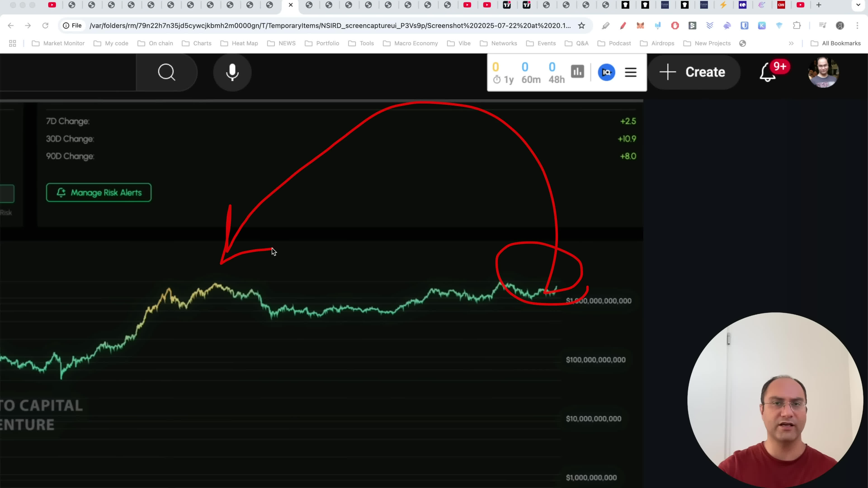Image resolution: width=868 pixels, height=488 pixels.
Task: Close the currently active tab
Action: [x=291, y=5]
